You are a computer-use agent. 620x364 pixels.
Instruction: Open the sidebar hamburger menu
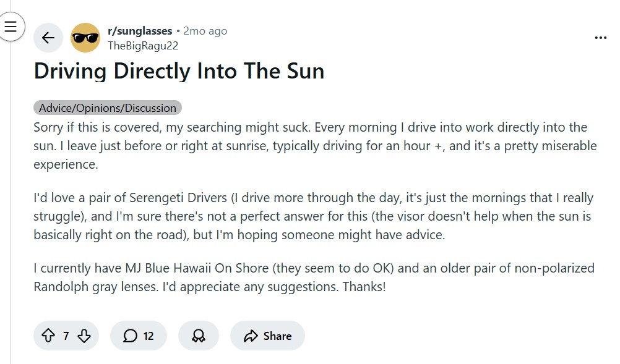tap(10, 27)
